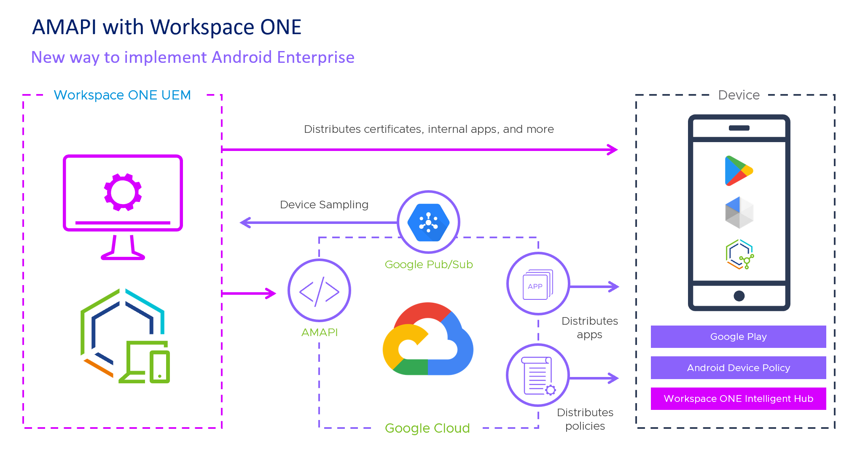
Task: Click the "Workspace ONE UEM" box heading
Action: (x=122, y=95)
